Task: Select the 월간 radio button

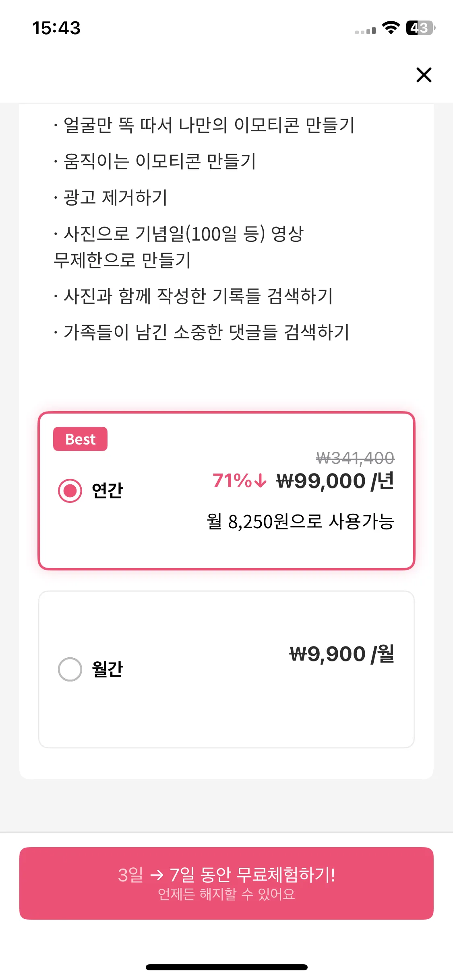Action: coord(70,669)
